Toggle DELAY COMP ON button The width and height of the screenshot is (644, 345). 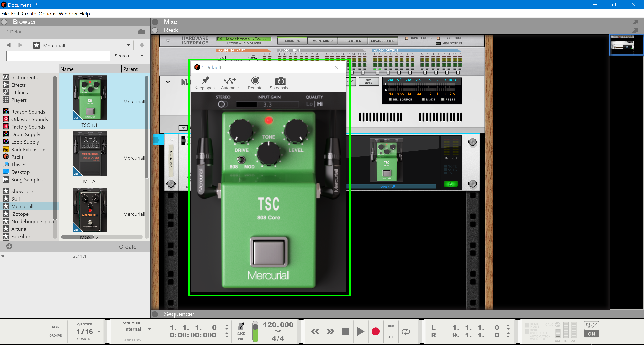tap(592, 334)
